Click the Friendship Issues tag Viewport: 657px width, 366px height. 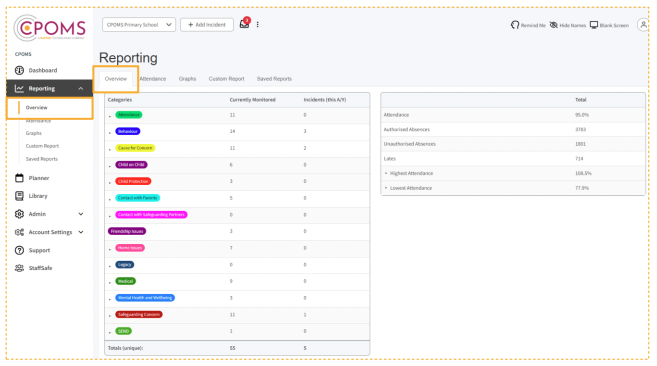point(127,231)
